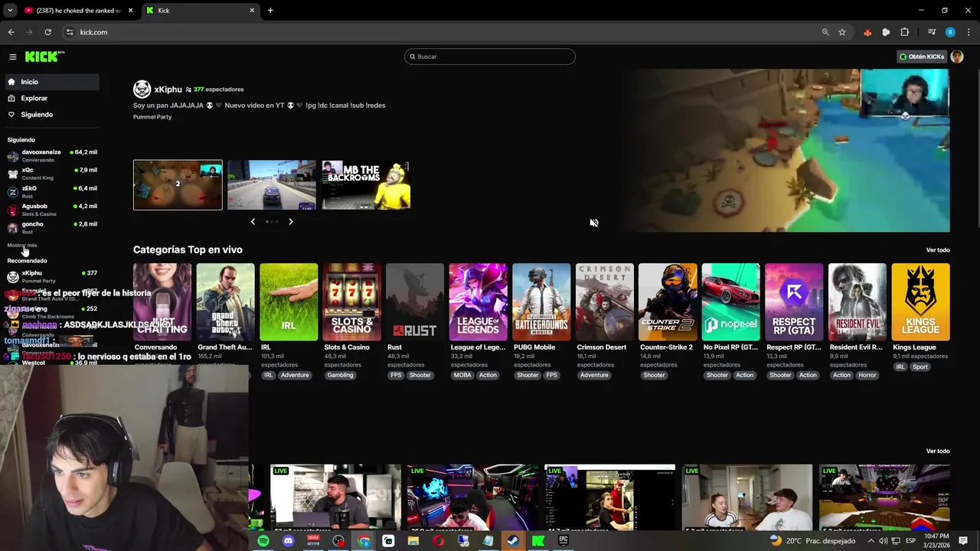Click the Gambling tag under Slots & Casino
The image size is (980, 551).
[x=340, y=375]
